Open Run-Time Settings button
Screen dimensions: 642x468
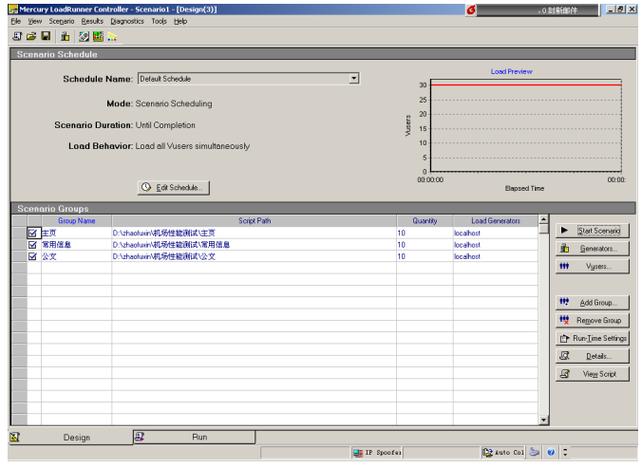pyautogui.click(x=592, y=338)
